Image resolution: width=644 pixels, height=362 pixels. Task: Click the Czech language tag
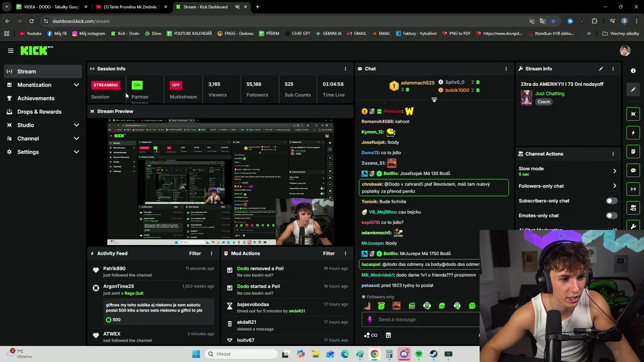click(x=543, y=102)
